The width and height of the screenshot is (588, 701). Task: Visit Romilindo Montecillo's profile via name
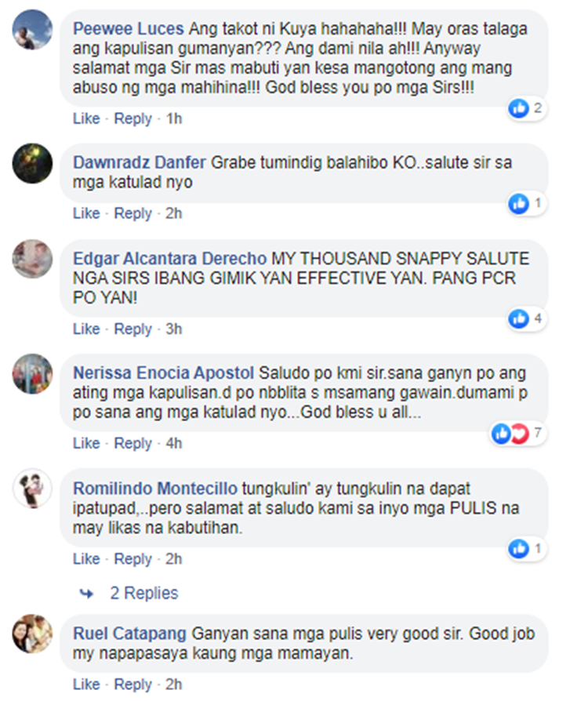click(x=154, y=489)
